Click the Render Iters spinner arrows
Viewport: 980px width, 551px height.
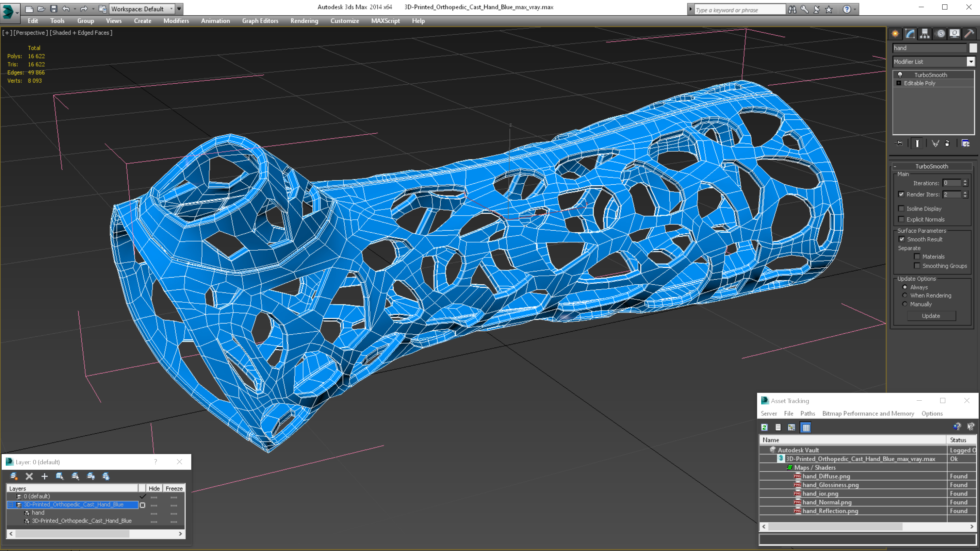tap(965, 194)
